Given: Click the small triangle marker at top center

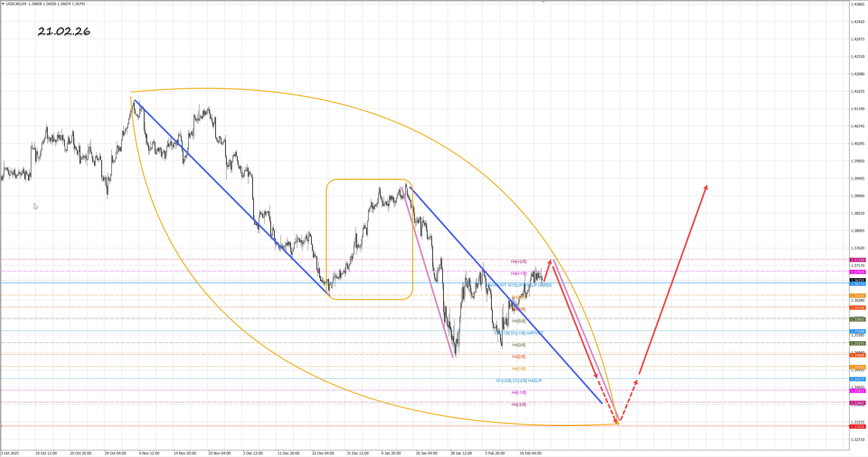Looking at the screenshot, I should pos(543,2).
